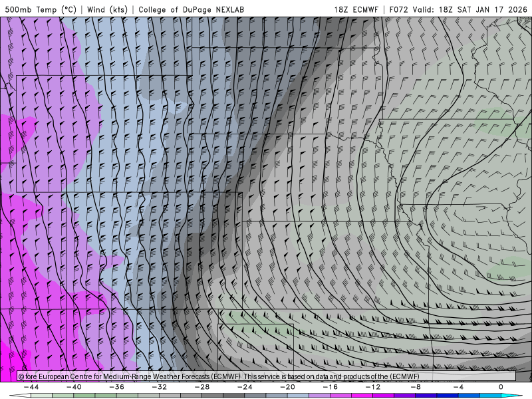Click the -36 colorbar label

click(117, 387)
